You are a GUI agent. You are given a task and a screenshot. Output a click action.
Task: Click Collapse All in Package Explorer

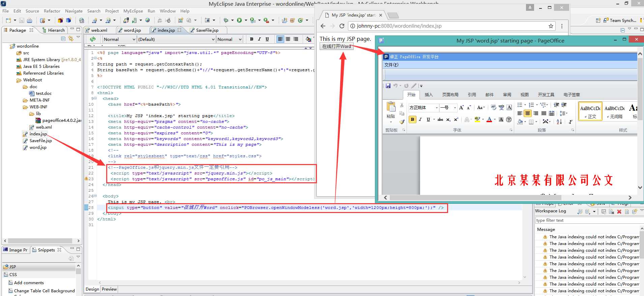(x=63, y=39)
